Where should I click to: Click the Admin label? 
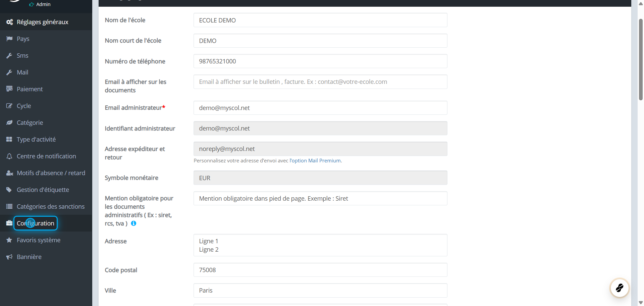pyautogui.click(x=43, y=4)
